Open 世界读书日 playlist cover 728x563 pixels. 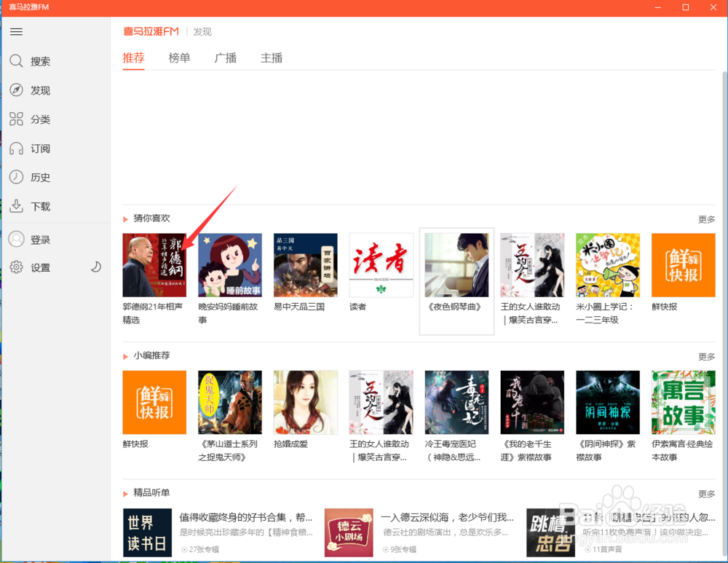(x=147, y=532)
